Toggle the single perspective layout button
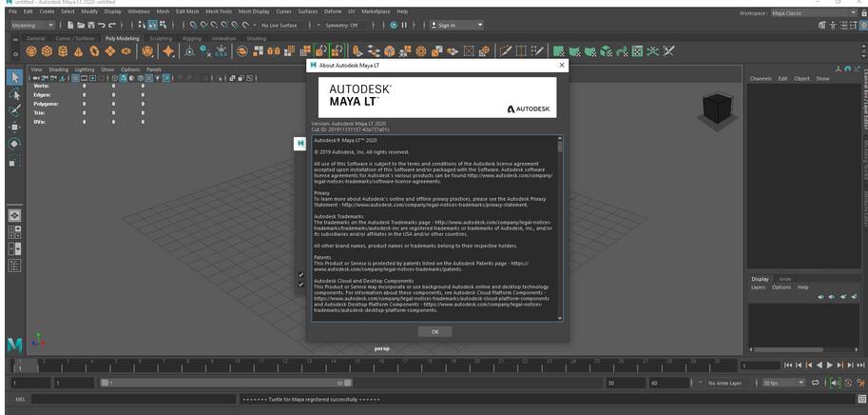 click(x=15, y=215)
